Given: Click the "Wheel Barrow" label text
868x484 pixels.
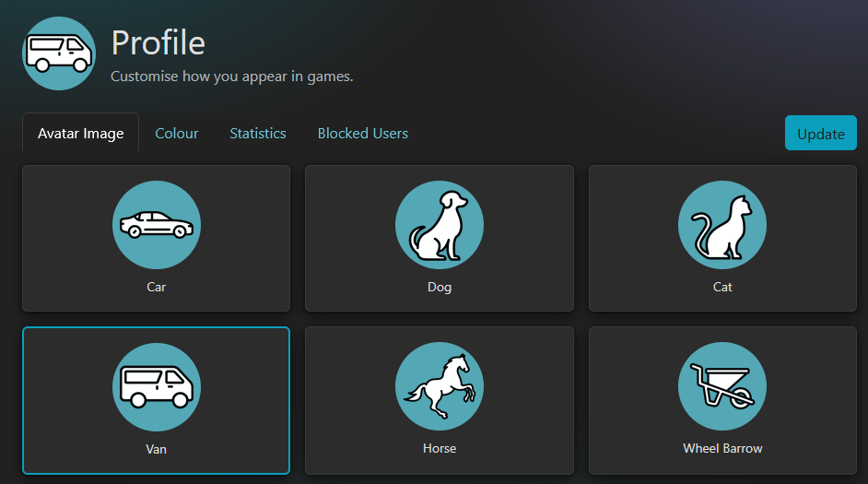Looking at the screenshot, I should (x=722, y=449).
